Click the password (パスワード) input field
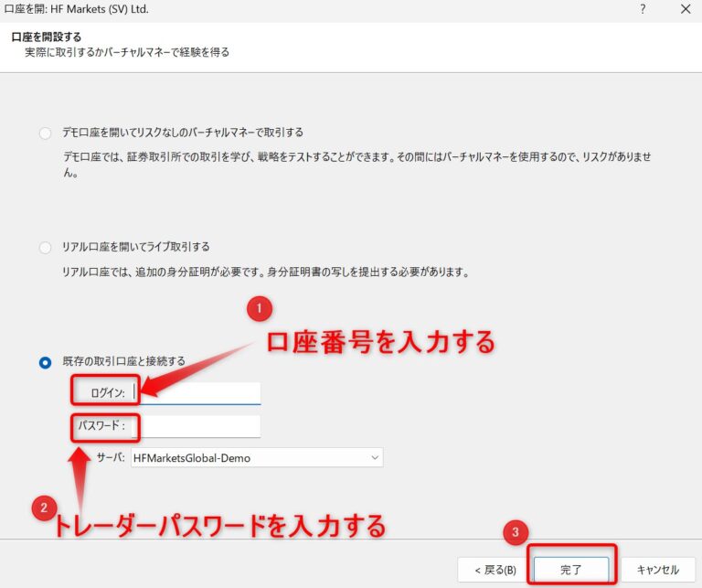The width and height of the screenshot is (702, 588). (197, 426)
